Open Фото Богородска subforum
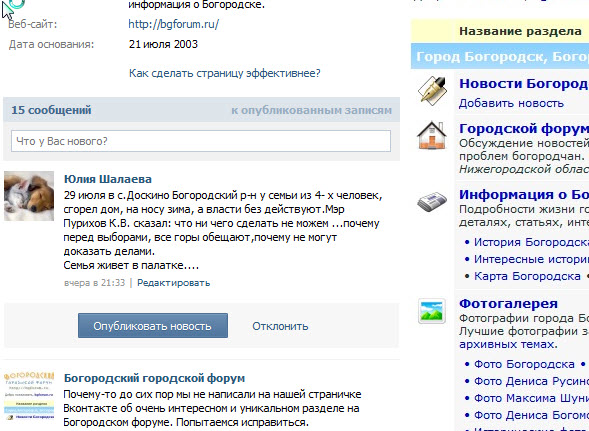The height and width of the screenshot is (431, 589). point(524,364)
